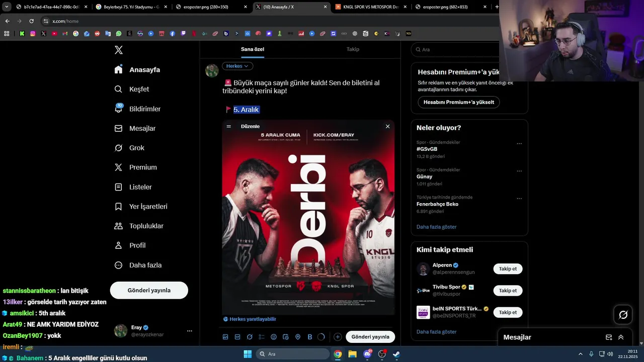Remove the attached Derbi image
The image size is (644, 362).
coord(387,126)
